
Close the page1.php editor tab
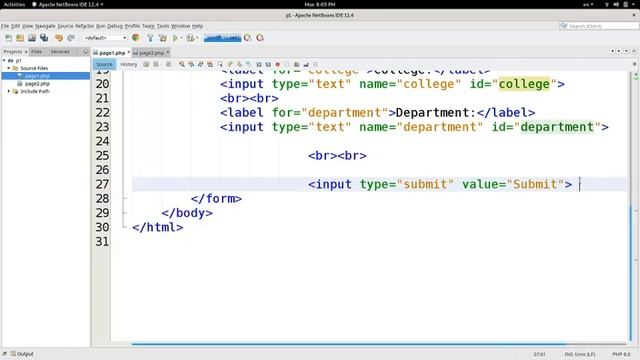tap(128, 52)
